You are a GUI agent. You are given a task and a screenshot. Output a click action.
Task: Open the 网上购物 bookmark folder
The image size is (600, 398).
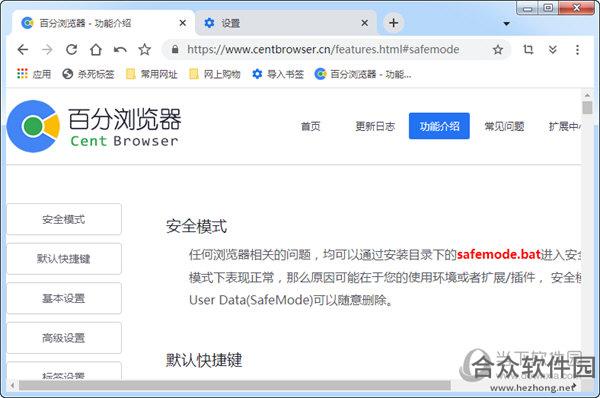pos(215,74)
